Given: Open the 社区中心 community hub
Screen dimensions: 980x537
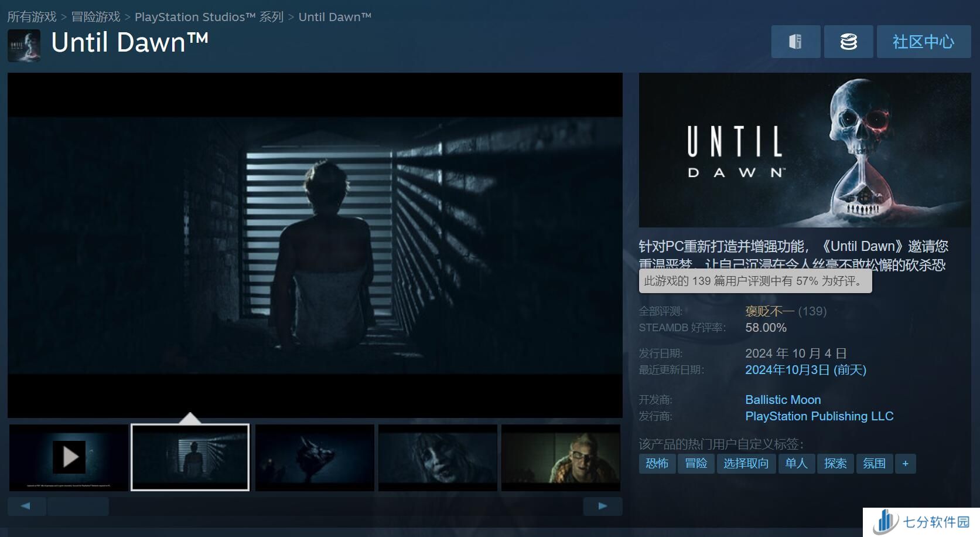Looking at the screenshot, I should pos(923,42).
